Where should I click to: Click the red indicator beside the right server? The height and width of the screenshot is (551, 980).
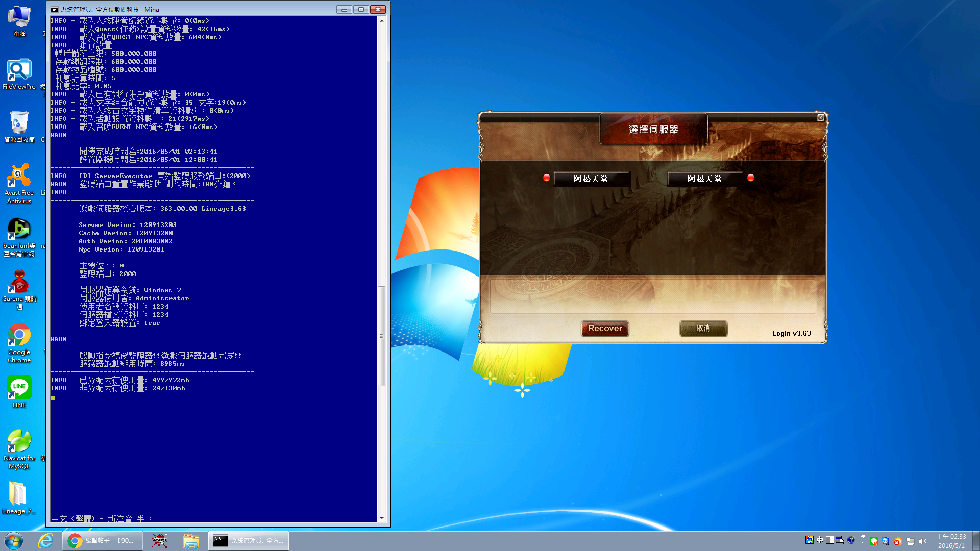(x=751, y=178)
